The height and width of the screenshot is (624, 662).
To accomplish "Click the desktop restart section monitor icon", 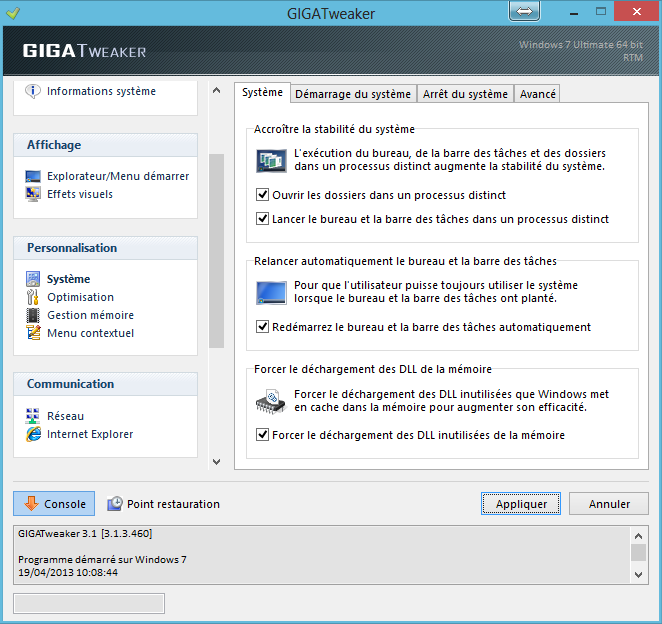I will 271,292.
